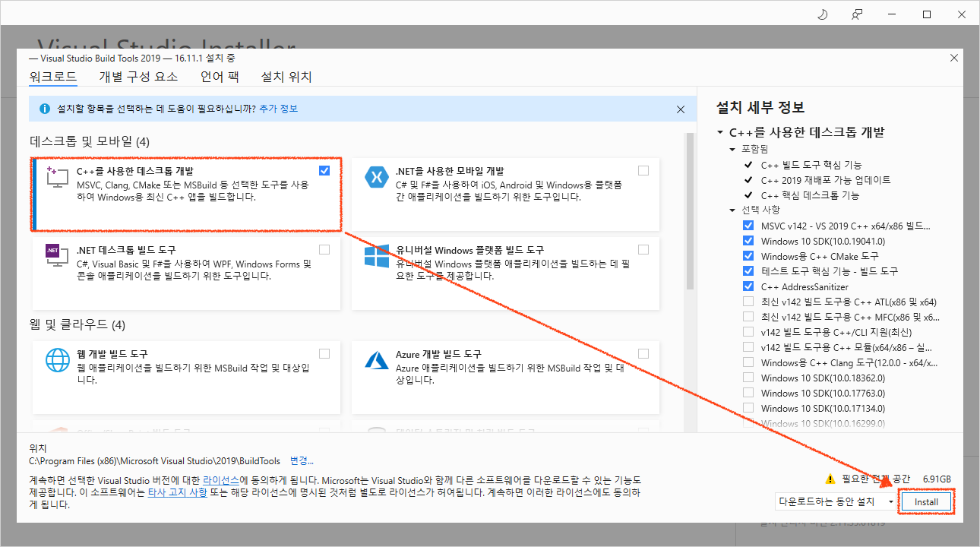This screenshot has height=547, width=980.
Task: Open the 라이선스 link
Action: [x=221, y=481]
